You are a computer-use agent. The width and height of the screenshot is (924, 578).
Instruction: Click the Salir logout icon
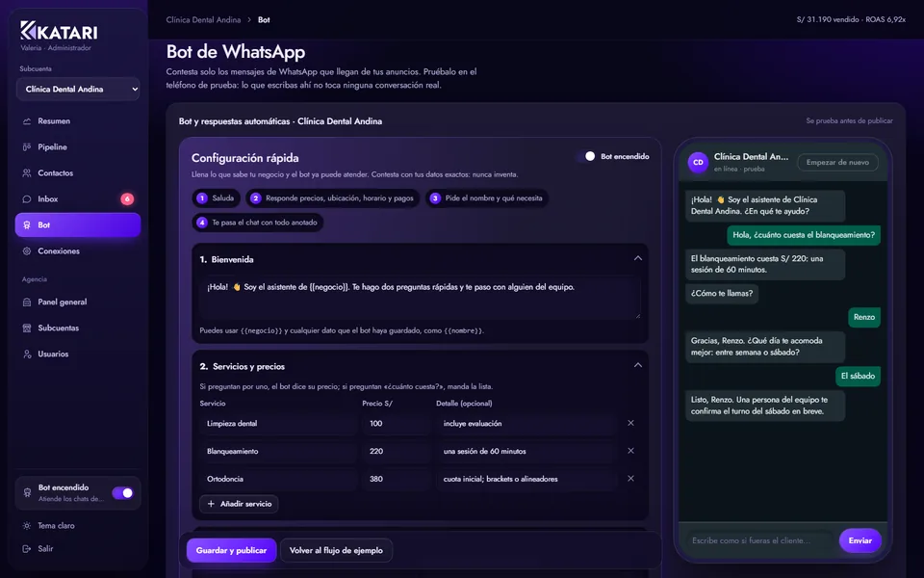27,548
